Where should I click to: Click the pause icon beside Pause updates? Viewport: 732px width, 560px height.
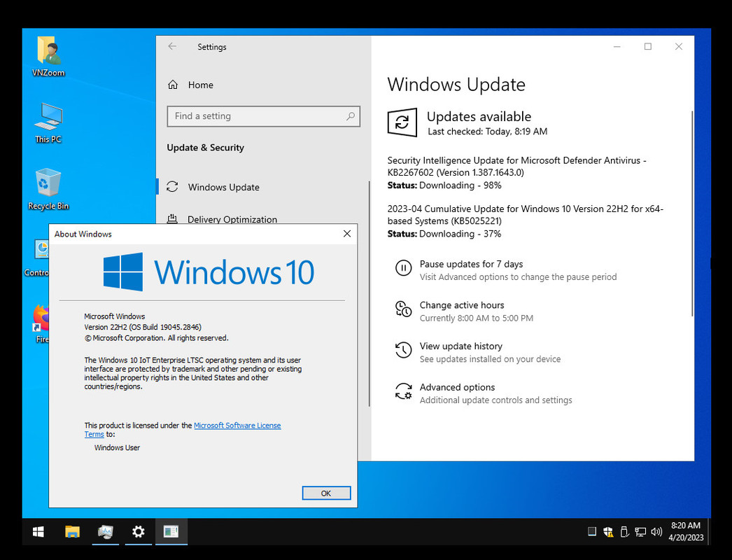[403, 268]
